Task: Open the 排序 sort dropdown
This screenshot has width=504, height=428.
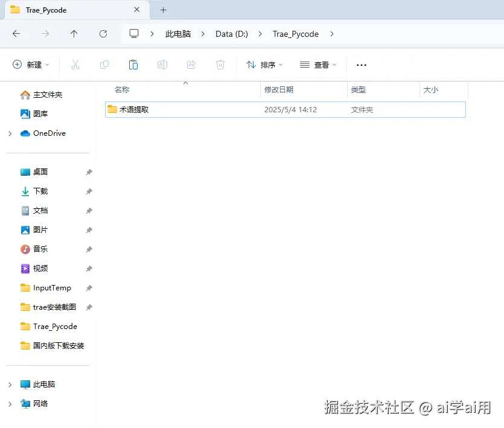Action: coord(264,65)
